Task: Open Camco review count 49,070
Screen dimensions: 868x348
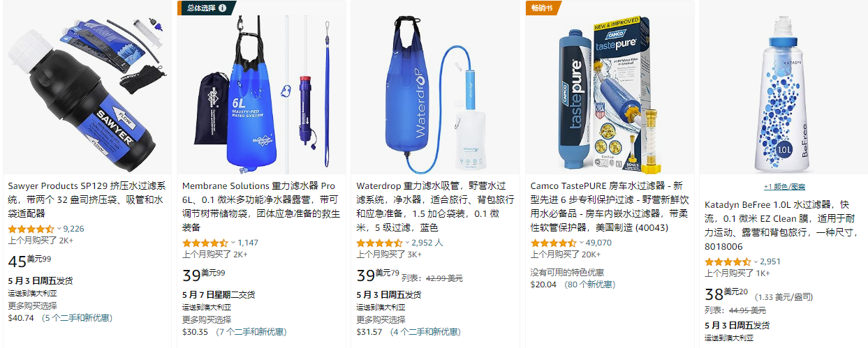Action: click(x=599, y=243)
